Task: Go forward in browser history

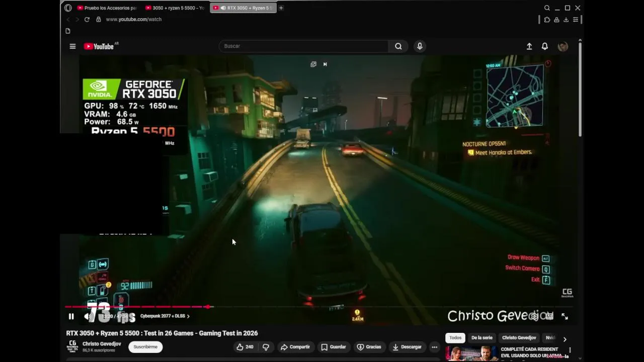Action: click(x=77, y=19)
